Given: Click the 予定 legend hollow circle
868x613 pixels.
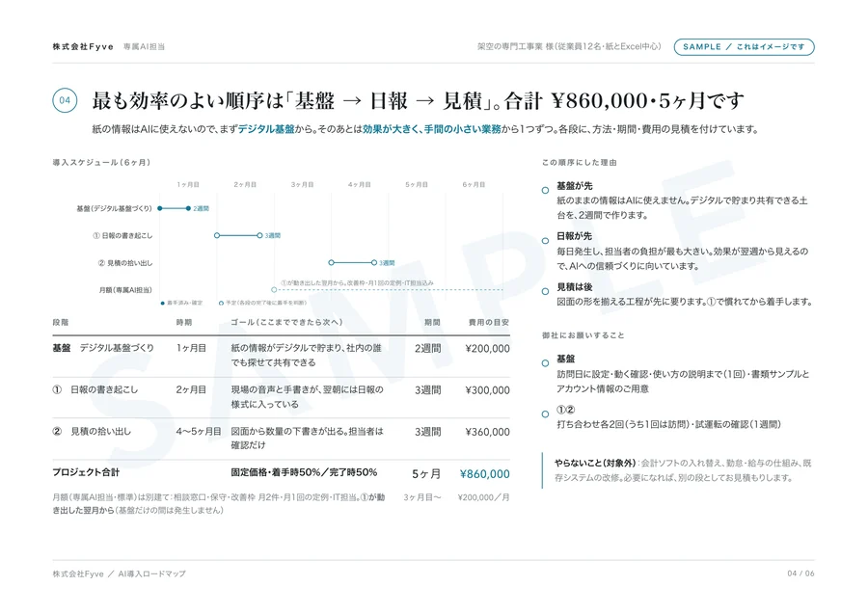Looking at the screenshot, I should point(221,304).
